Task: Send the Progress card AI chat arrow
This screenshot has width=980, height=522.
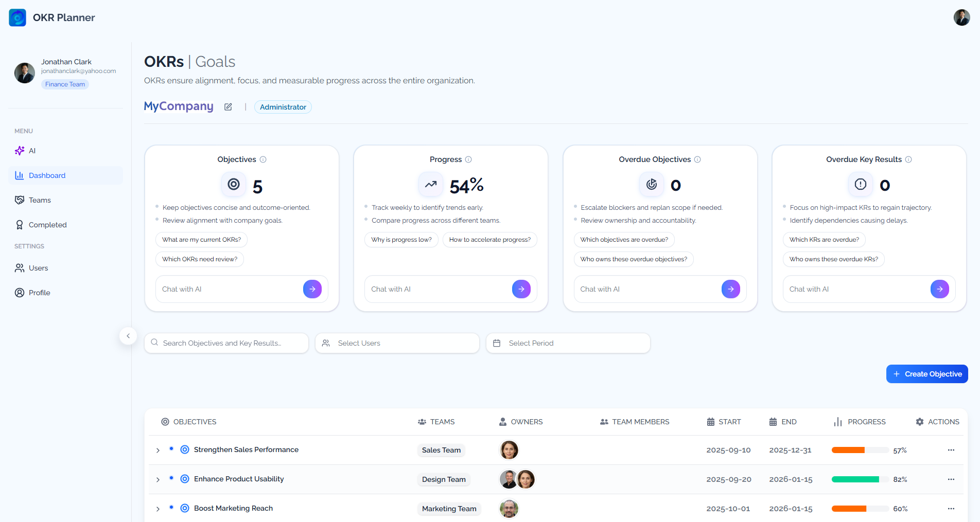Action: click(521, 289)
